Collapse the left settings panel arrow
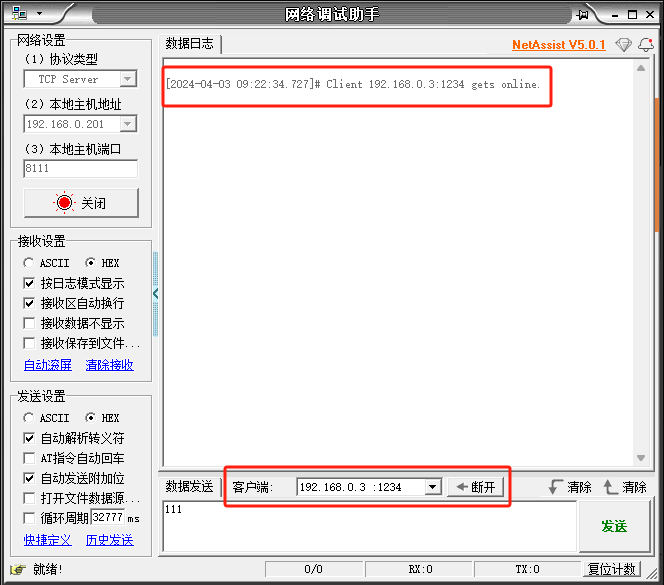Viewport: 664px width, 585px height. 156,293
